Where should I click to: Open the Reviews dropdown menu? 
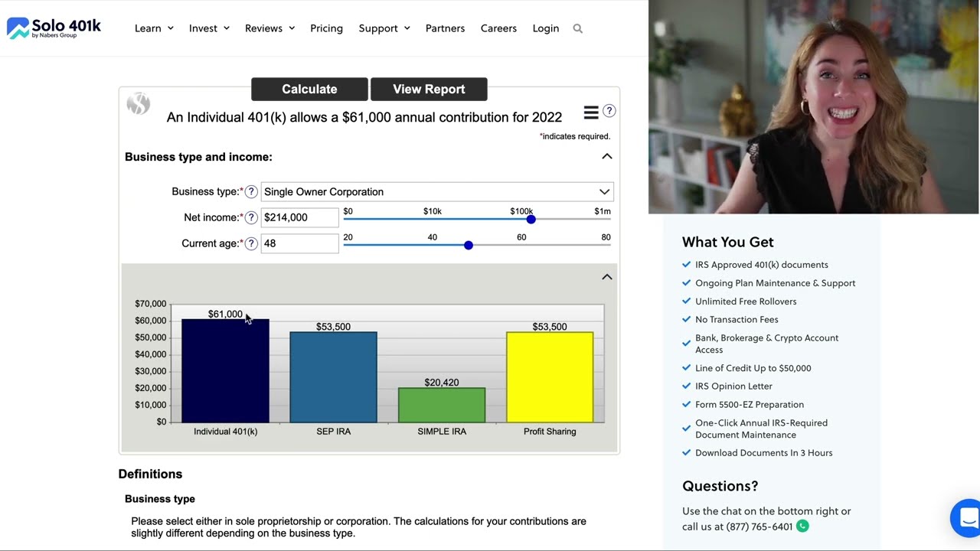click(x=269, y=28)
